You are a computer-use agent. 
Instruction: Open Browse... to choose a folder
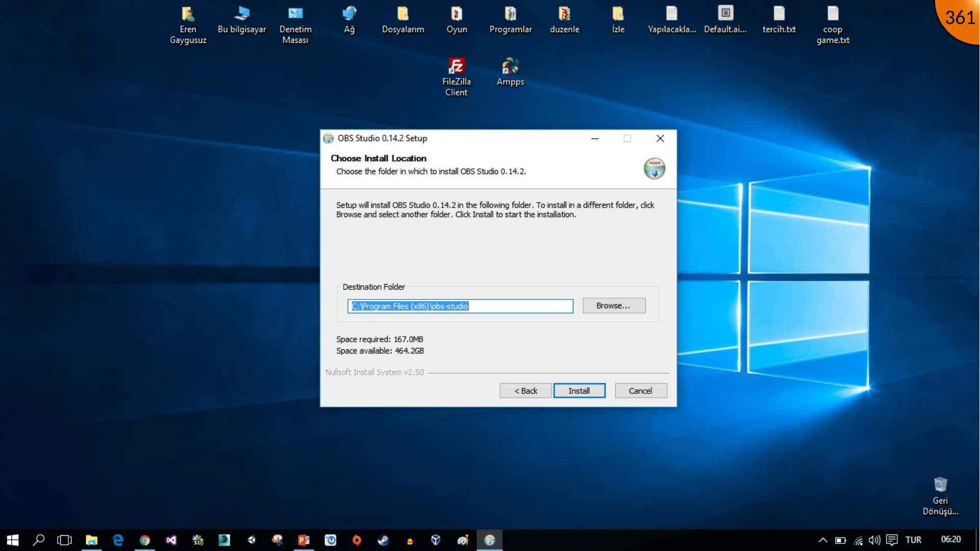tap(614, 306)
